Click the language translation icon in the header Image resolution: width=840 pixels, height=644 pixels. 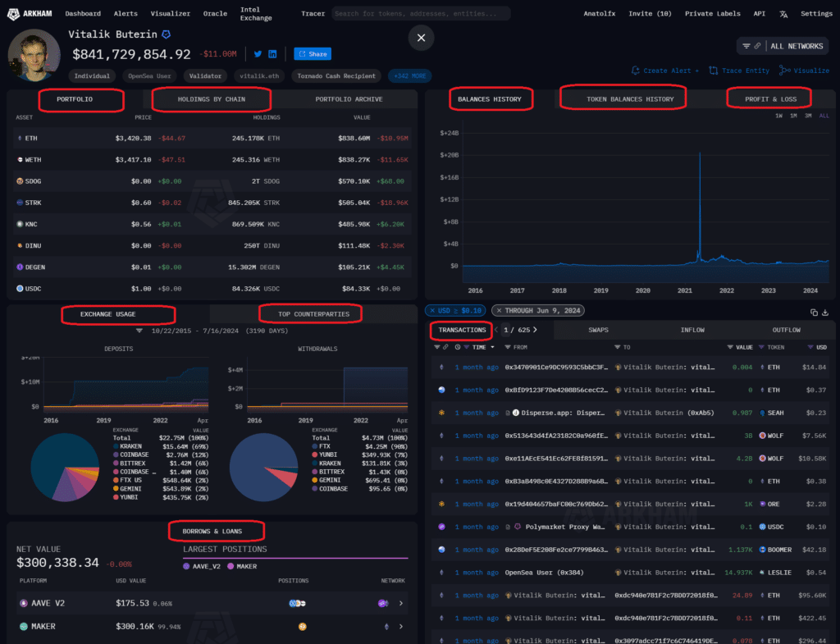pos(782,12)
